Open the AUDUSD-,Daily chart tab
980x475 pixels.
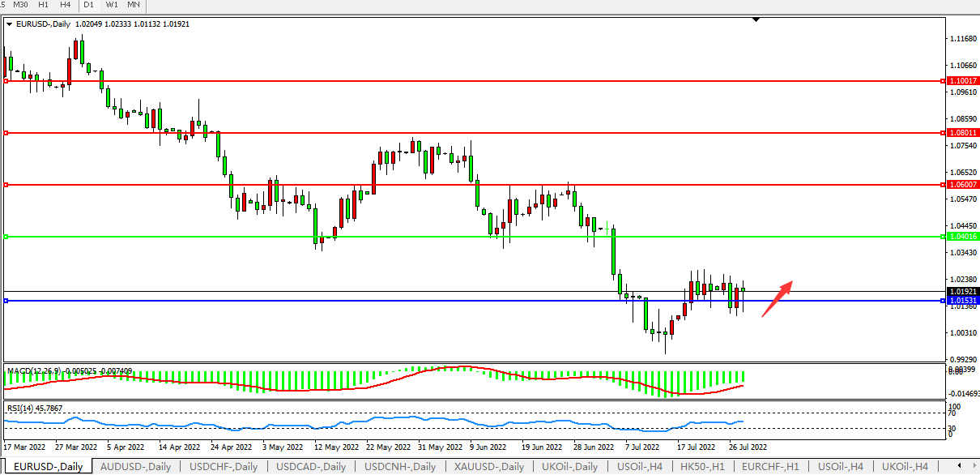pyautogui.click(x=135, y=467)
